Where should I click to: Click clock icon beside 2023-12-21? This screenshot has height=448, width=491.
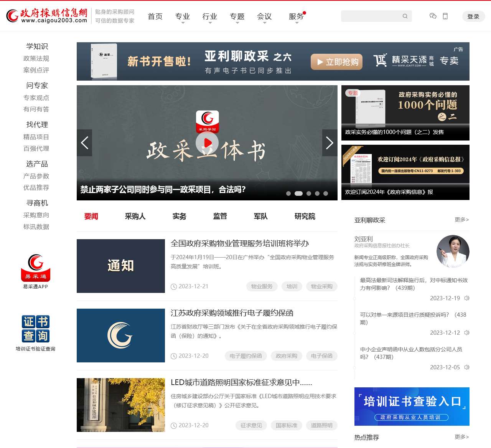point(174,286)
